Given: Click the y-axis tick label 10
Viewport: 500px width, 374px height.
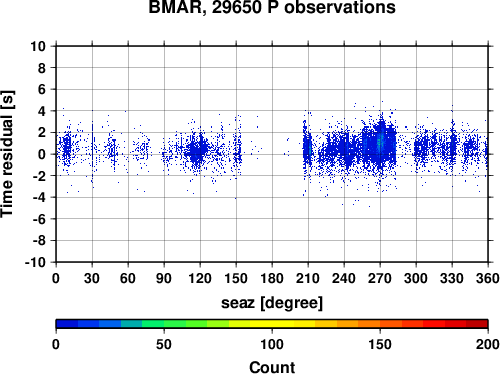Looking at the screenshot, I should point(38,46).
